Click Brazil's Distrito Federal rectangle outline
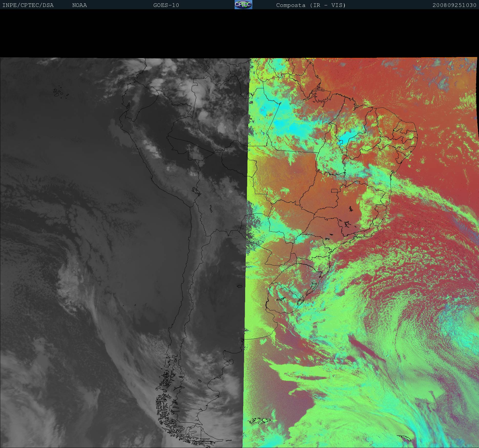Image resolution: width=479 pixels, height=448 pixels. click(x=334, y=190)
